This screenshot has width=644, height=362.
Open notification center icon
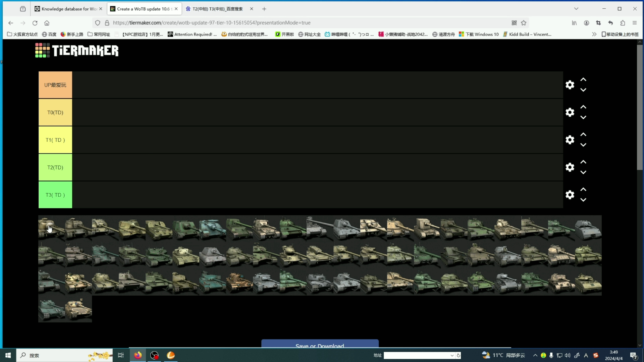click(x=634, y=355)
